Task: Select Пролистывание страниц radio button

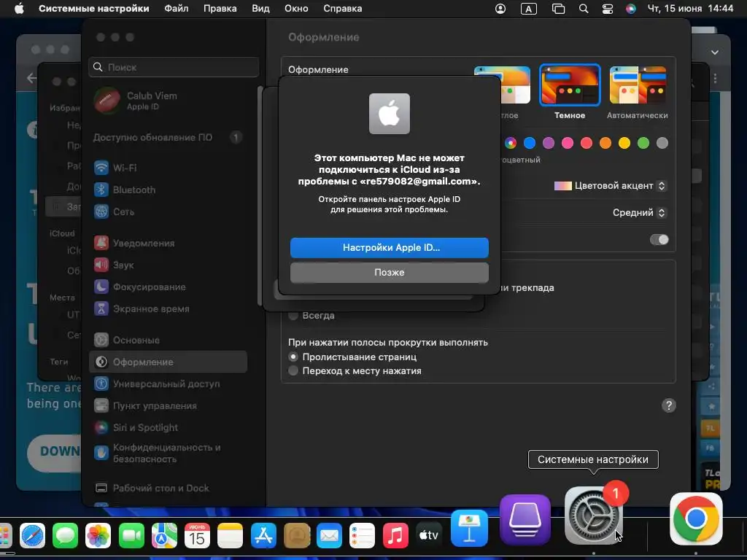Action: point(293,357)
